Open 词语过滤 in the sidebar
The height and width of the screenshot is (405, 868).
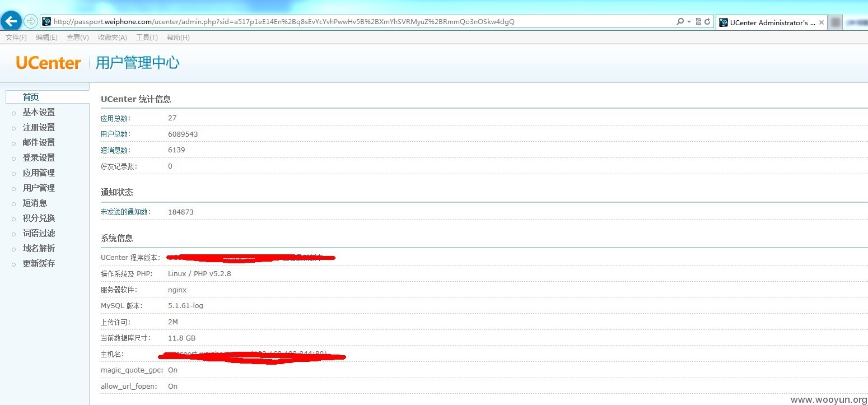point(39,233)
